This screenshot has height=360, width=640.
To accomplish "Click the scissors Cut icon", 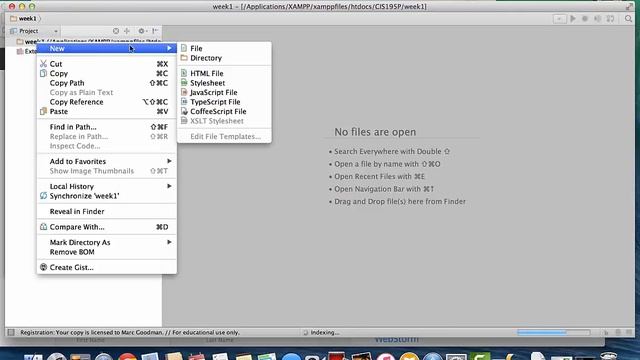I will tap(43, 64).
